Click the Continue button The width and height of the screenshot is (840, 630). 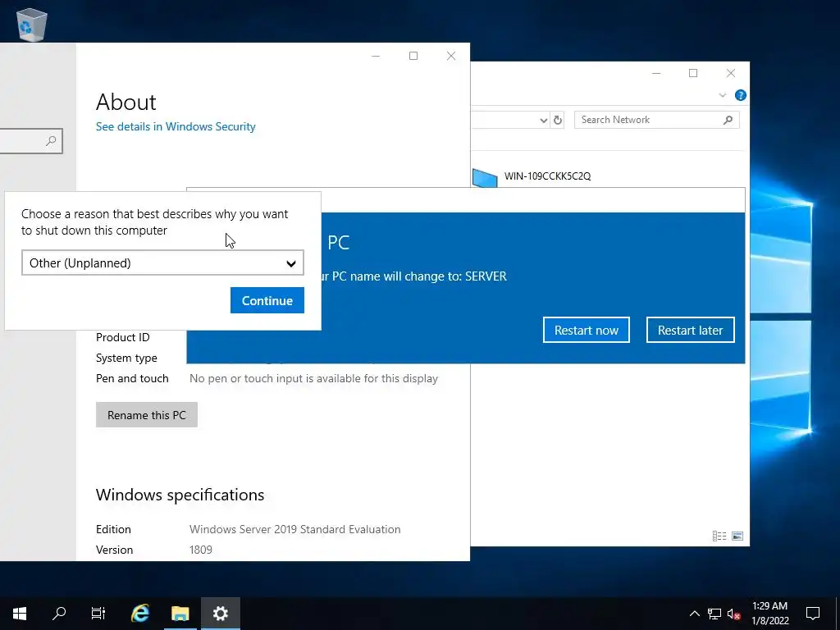(267, 300)
